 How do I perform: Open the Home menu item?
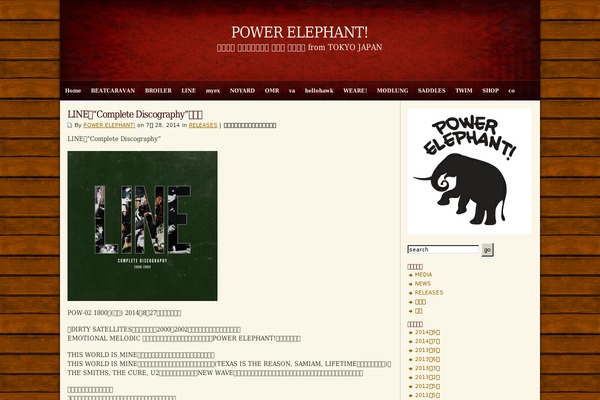[73, 91]
